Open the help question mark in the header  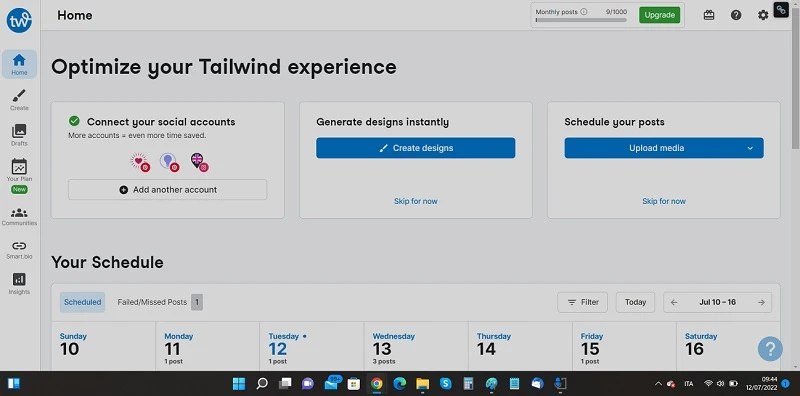736,15
